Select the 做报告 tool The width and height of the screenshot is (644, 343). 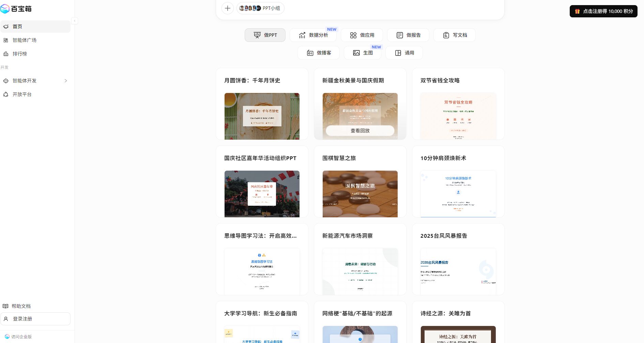409,35
